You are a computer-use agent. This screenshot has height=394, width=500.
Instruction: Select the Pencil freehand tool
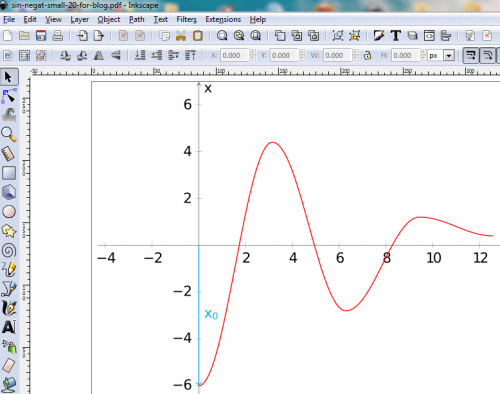coord(9,269)
